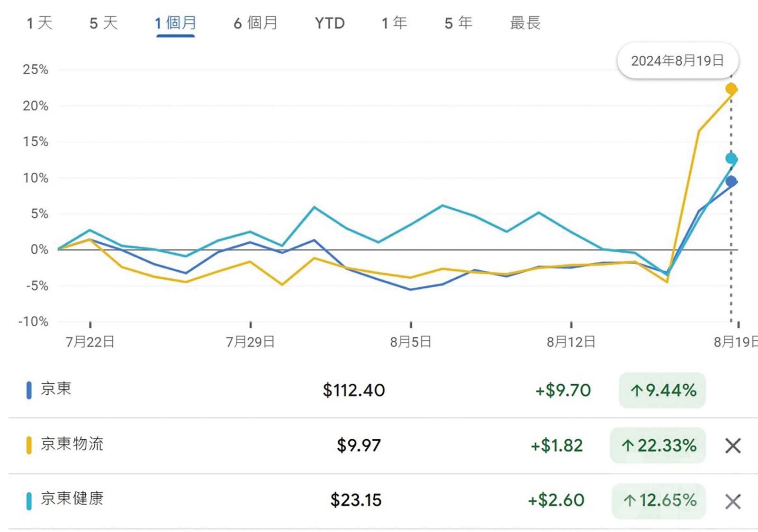Open the 京東物流 stock row name
Viewport: 758px width, 532px height.
point(72,444)
